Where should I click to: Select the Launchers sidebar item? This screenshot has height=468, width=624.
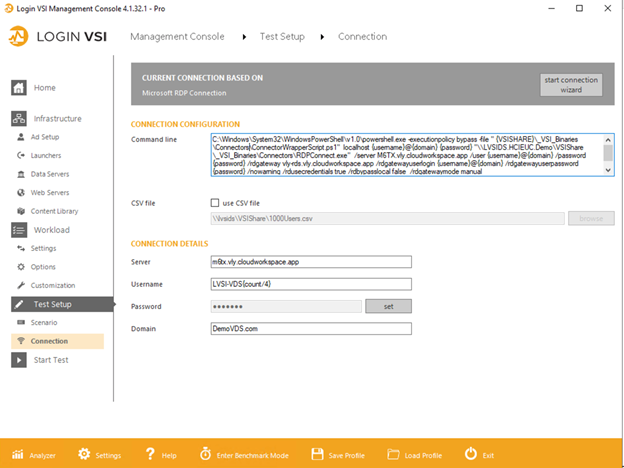tap(46, 155)
